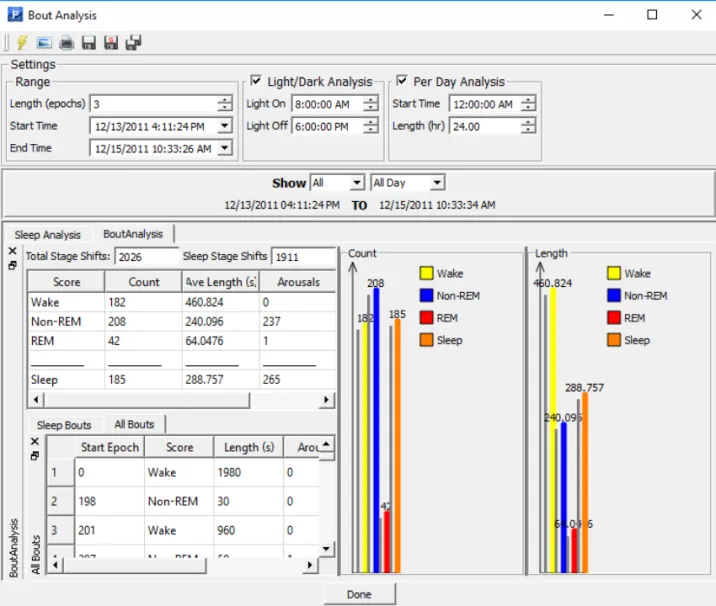Undock the upper statistics panel using float icon
716x606 pixels.
coord(13,265)
